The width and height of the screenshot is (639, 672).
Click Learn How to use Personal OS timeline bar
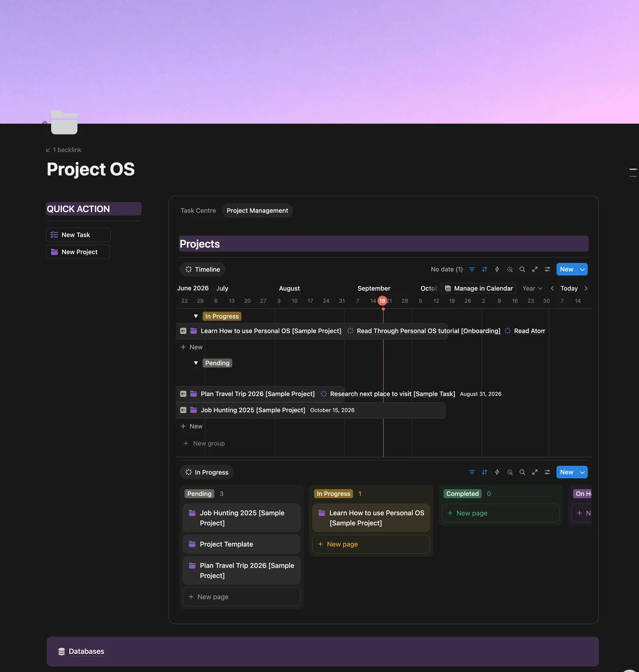(x=312, y=331)
